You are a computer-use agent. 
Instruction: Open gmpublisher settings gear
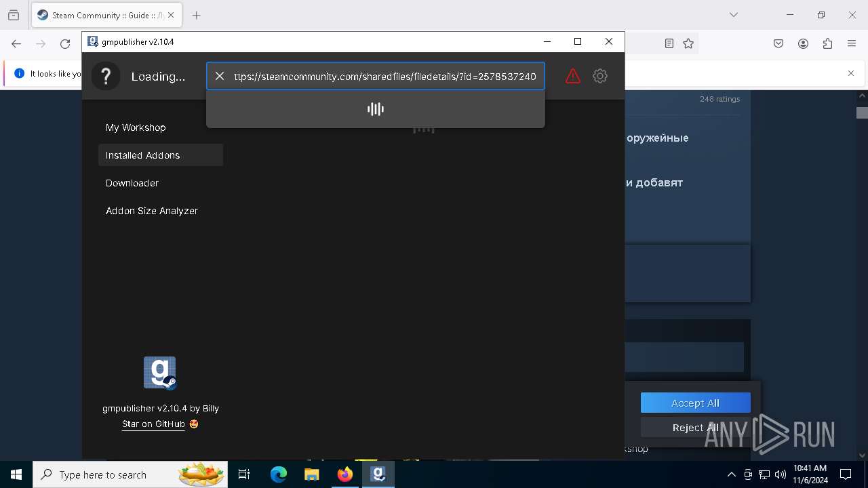(600, 76)
